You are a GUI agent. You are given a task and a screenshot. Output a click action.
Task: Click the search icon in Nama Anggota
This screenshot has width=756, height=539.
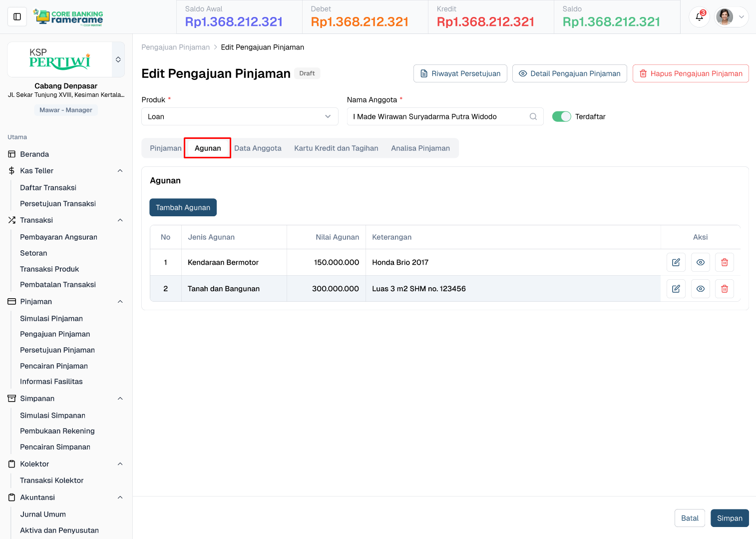(533, 116)
